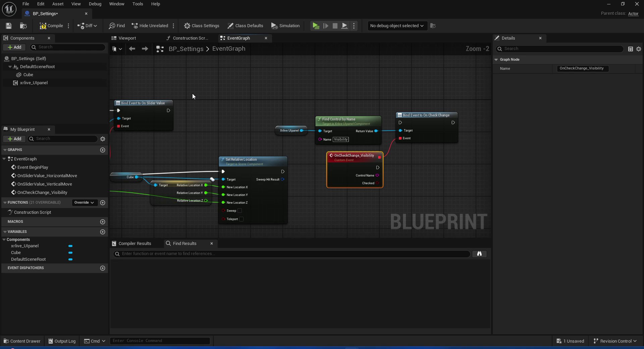
Task: Click the Eject playback icon
Action: tap(344, 26)
